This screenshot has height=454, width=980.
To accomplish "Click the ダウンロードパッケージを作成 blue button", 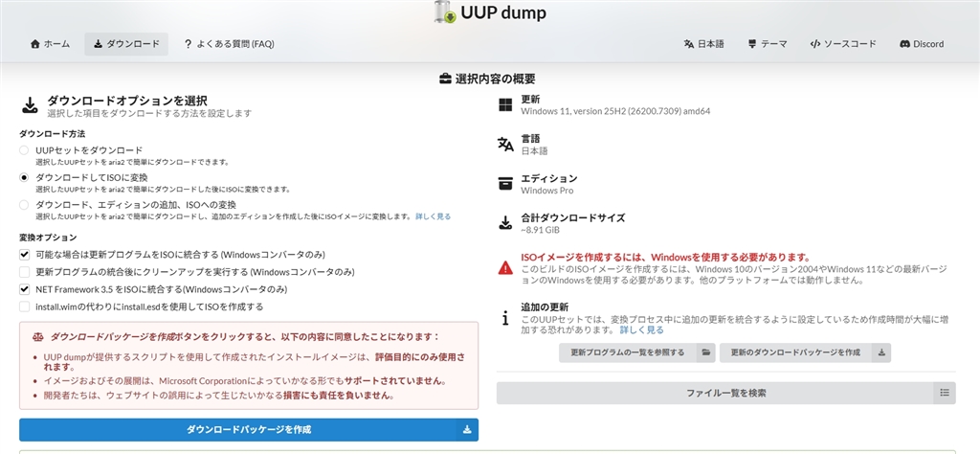I will tap(249, 430).
